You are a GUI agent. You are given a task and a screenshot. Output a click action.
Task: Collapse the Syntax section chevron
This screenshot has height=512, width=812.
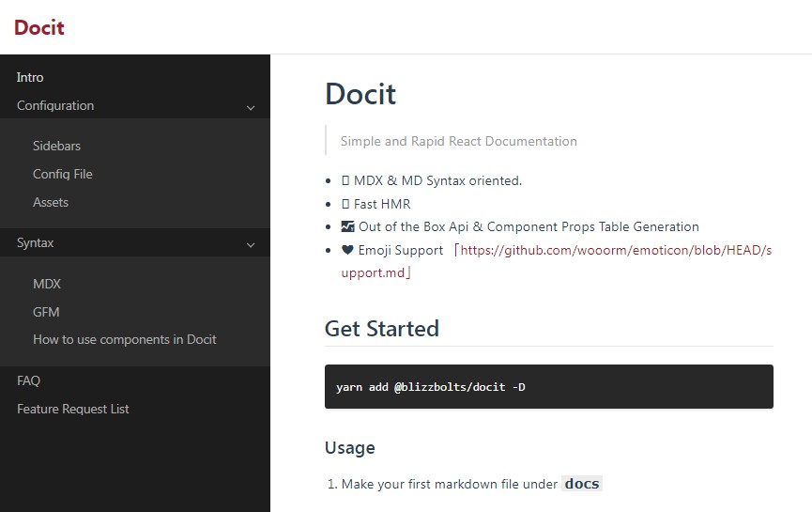(251, 245)
